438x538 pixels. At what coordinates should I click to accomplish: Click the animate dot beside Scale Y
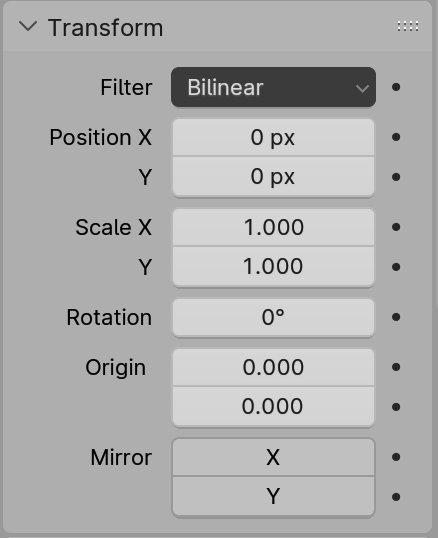click(x=396, y=267)
